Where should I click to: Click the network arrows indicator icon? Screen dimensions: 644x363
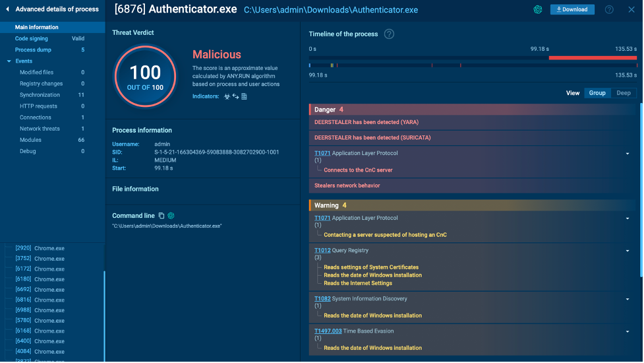point(235,96)
